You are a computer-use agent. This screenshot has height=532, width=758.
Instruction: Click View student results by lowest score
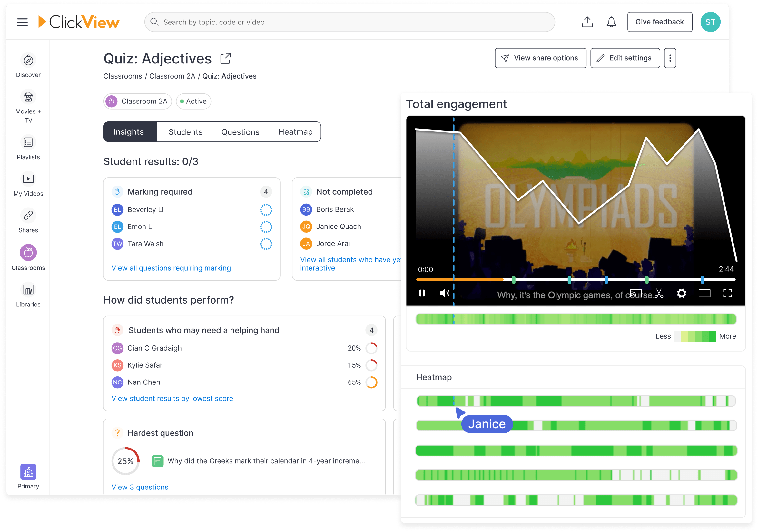click(172, 398)
